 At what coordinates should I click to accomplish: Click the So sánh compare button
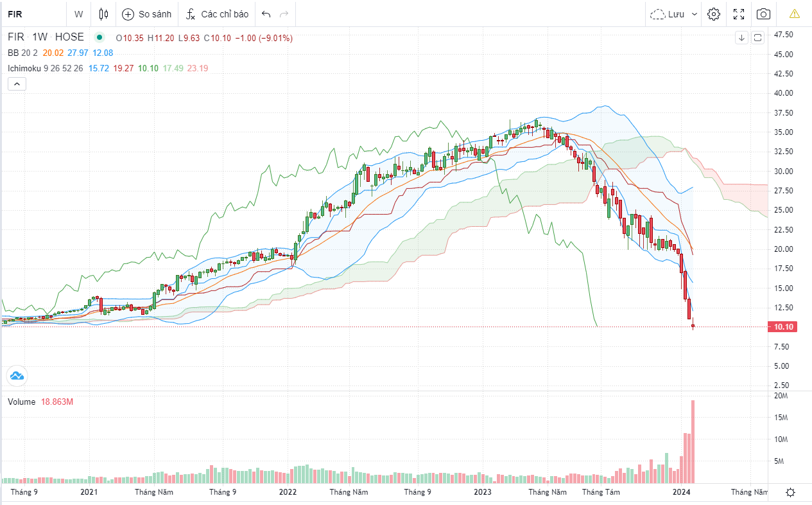(x=147, y=14)
